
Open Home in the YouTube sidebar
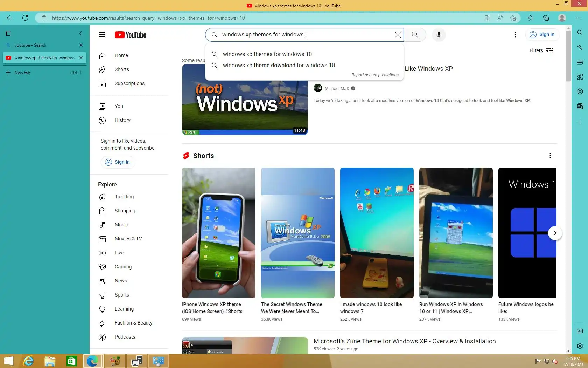129,55
